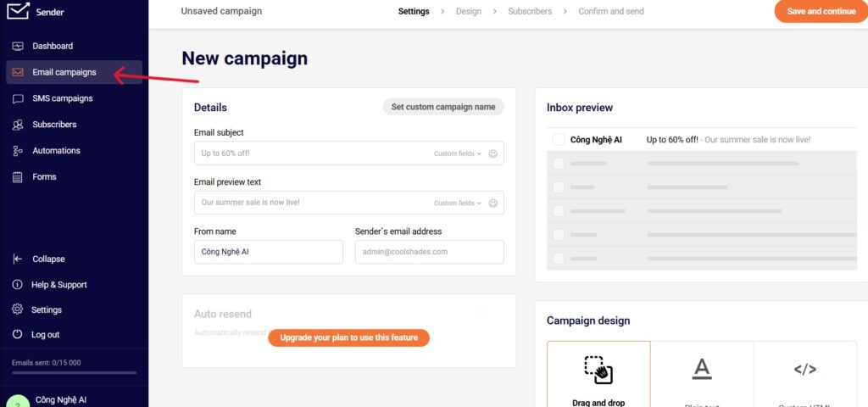This screenshot has height=407, width=868.
Task: Click Save and continue button
Action: point(821,11)
